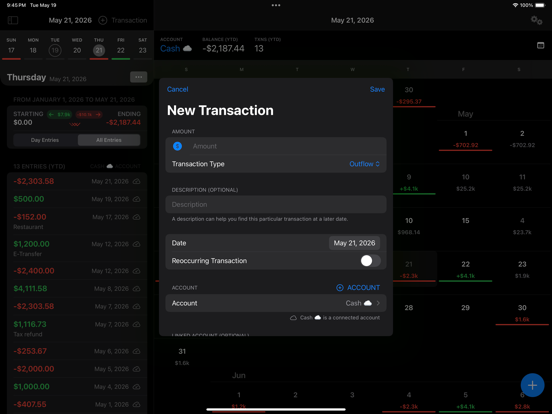Screen dimensions: 552x414
Task: Open the Account Cash chevron row
Action: coord(276,303)
